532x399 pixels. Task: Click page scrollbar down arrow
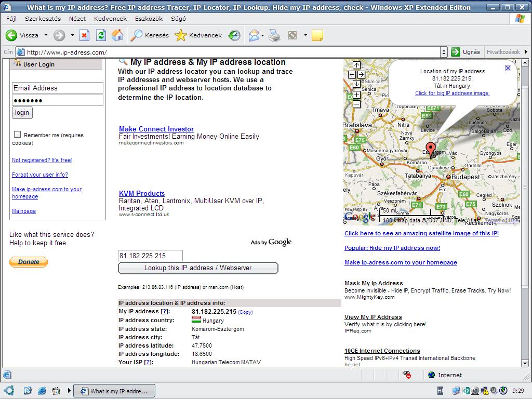(x=525, y=363)
